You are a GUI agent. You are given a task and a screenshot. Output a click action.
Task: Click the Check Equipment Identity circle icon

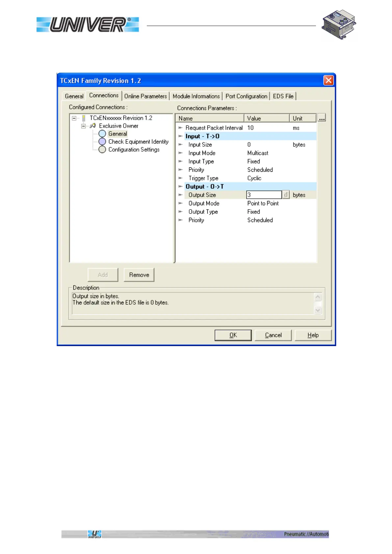click(102, 141)
